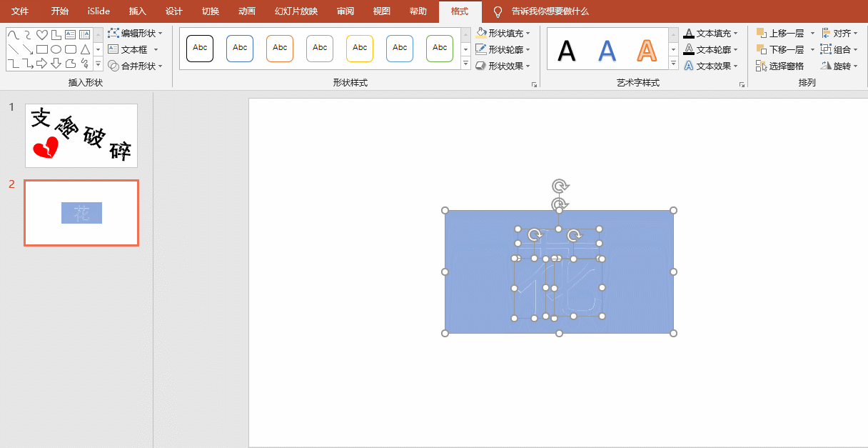Screen dimensions: 868x448
Task: Expand the insert shapes gallery
Action: click(x=99, y=64)
